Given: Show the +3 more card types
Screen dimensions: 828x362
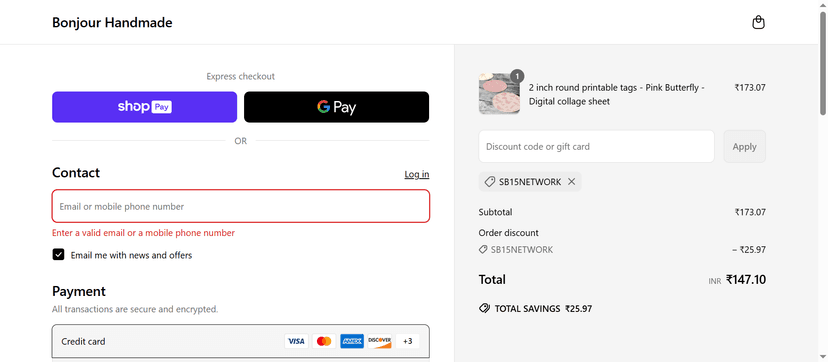Looking at the screenshot, I should tap(407, 341).
